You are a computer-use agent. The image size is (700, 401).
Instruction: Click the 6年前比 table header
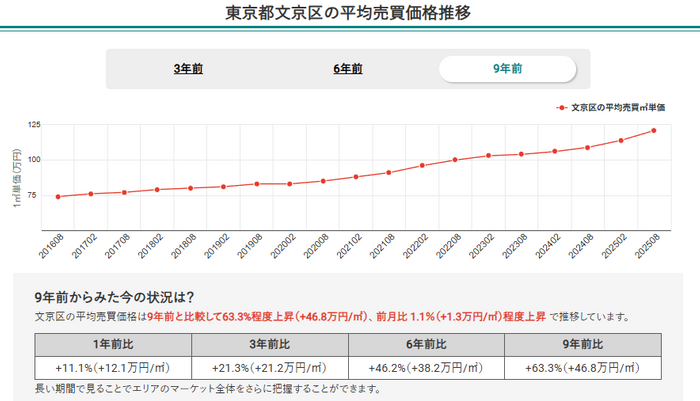(426, 343)
